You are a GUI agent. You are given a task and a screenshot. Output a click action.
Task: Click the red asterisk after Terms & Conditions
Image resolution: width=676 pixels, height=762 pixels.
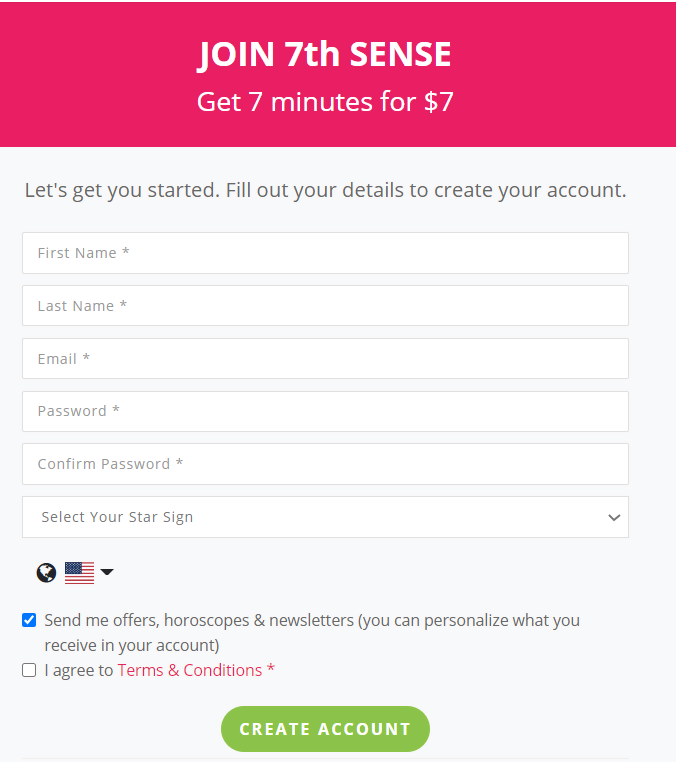click(271, 668)
